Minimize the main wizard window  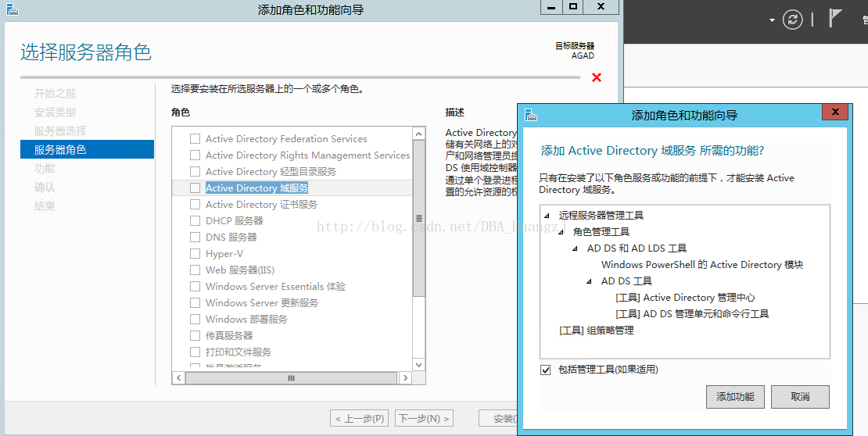(551, 7)
